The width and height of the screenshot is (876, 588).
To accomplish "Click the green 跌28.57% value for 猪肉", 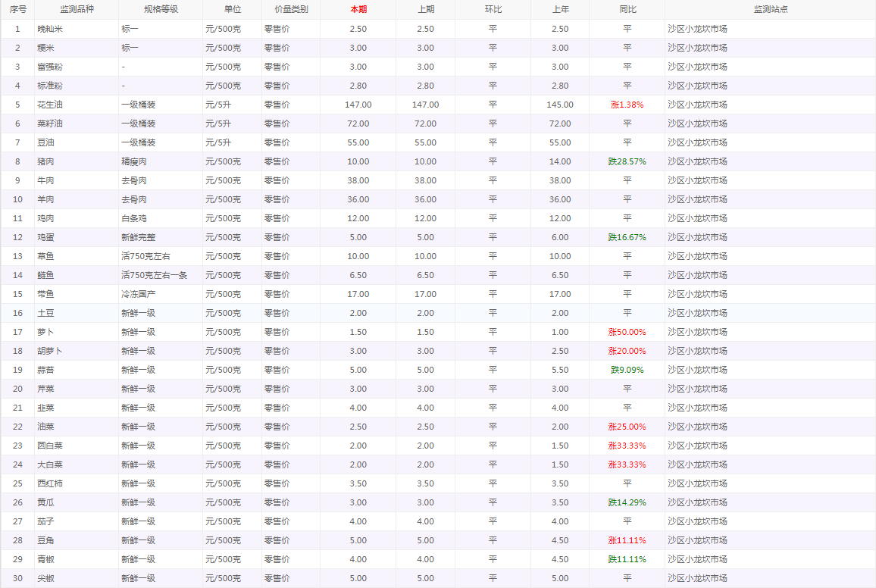I will tap(627, 161).
